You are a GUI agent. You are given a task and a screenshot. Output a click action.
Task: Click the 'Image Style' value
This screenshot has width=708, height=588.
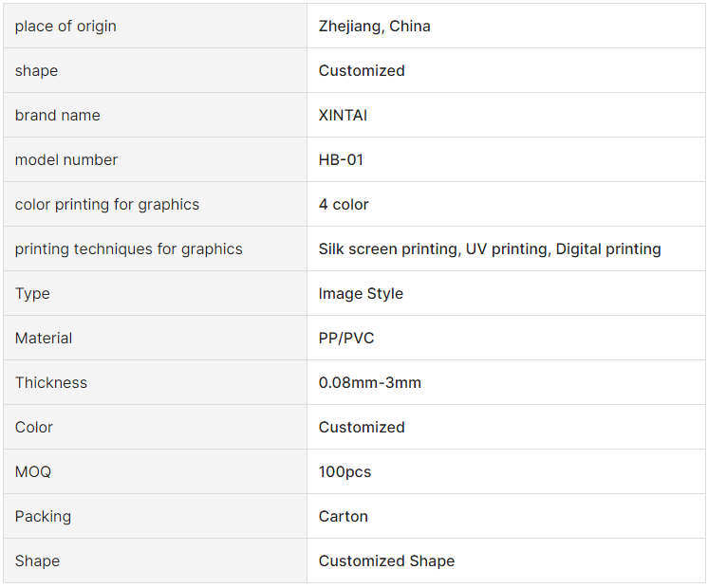tap(361, 293)
